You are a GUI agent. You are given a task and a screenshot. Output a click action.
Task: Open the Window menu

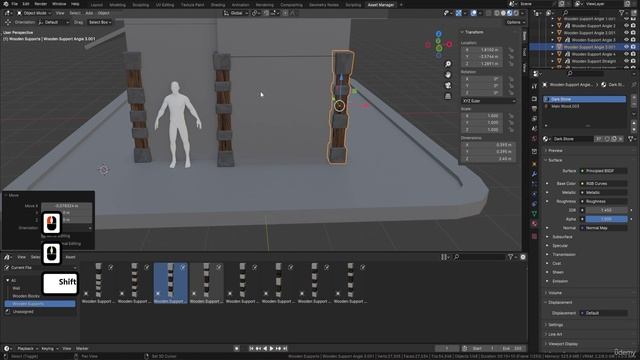pos(59,4)
